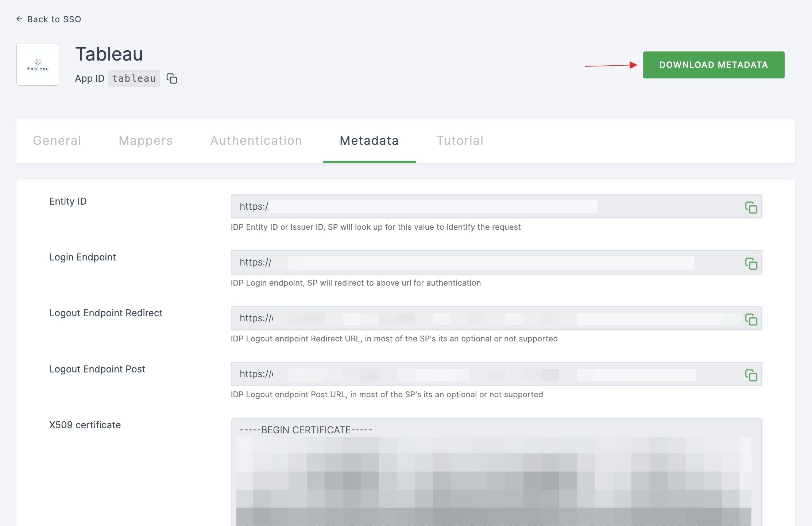This screenshot has height=526, width=812.
Task: Copy the Logout Endpoint Post URL
Action: click(x=751, y=375)
